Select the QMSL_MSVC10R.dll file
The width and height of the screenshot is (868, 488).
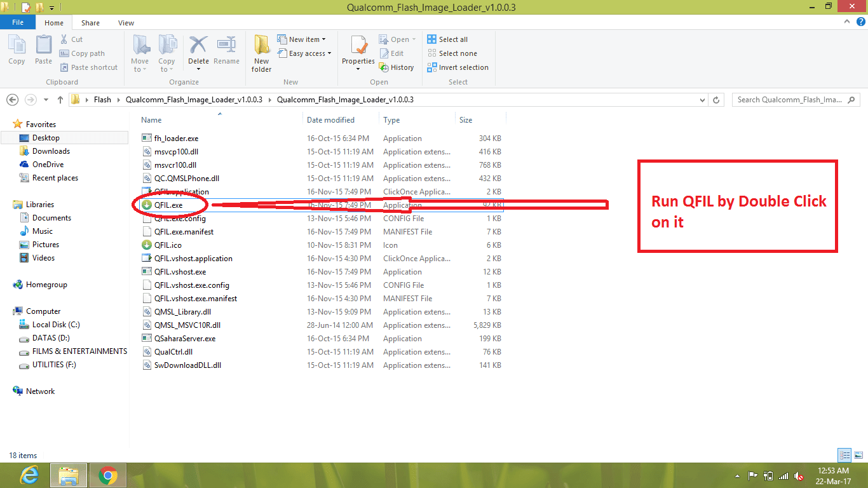point(187,325)
